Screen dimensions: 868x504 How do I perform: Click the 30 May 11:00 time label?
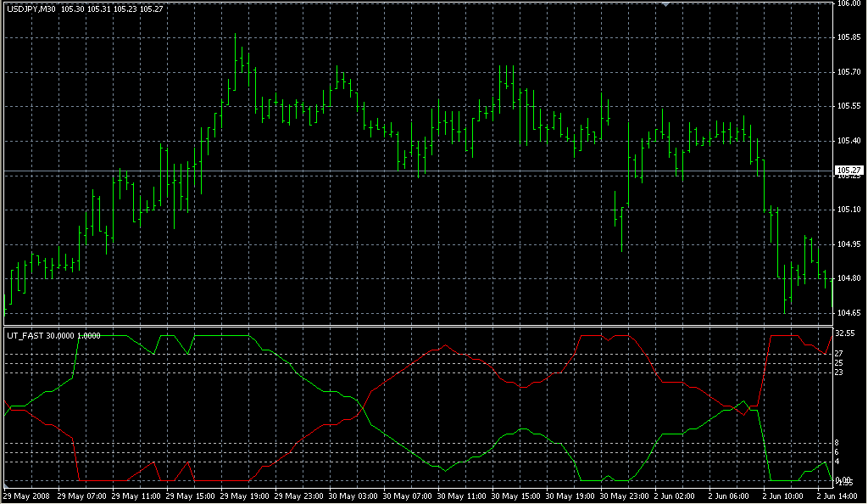[462, 496]
